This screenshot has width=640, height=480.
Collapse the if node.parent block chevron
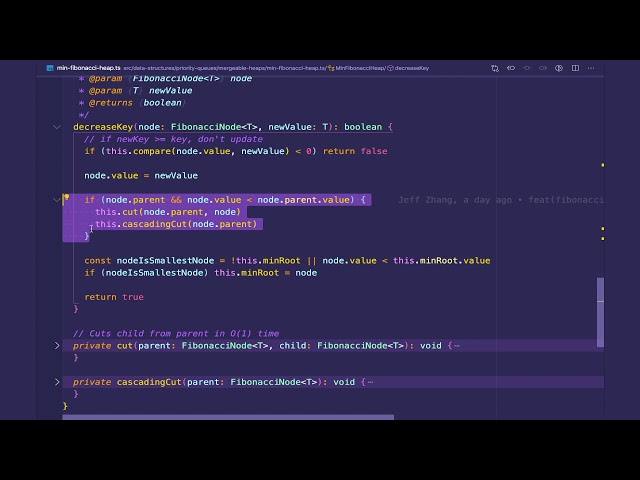point(56,200)
